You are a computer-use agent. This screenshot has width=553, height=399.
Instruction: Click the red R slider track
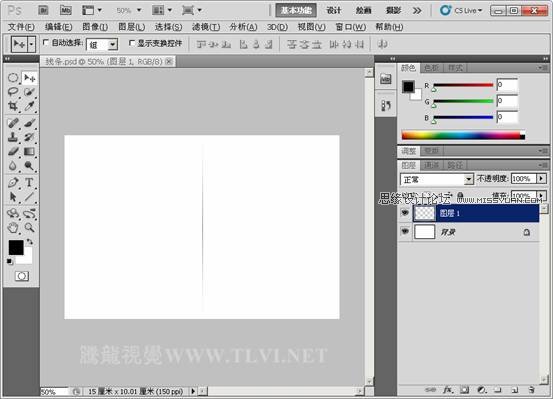(463, 85)
